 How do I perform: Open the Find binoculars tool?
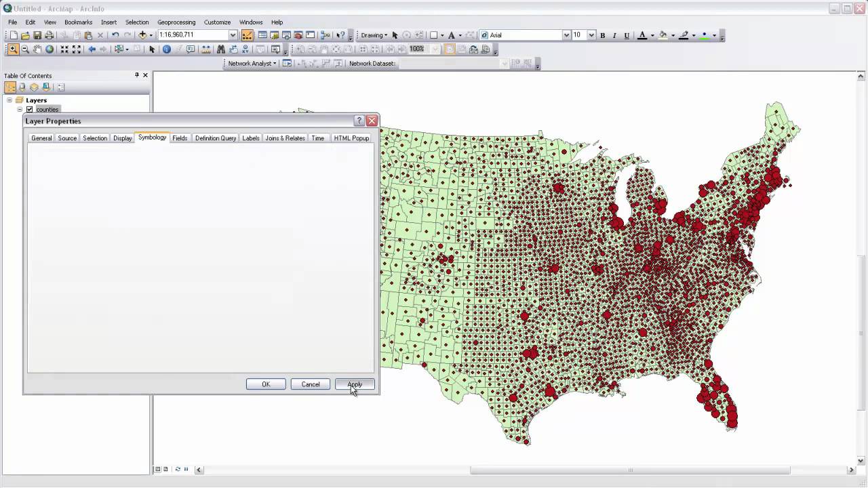[x=222, y=49]
